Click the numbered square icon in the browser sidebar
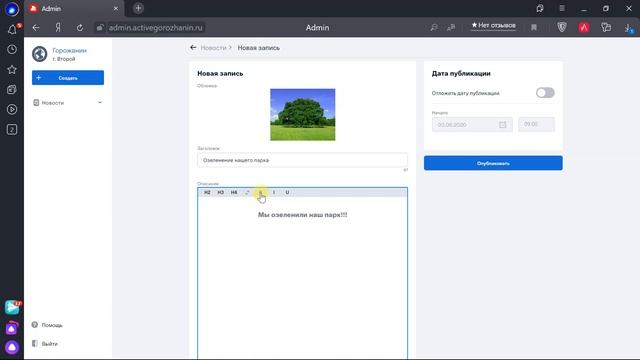Viewport: 640px width, 360px height. pos(12,129)
